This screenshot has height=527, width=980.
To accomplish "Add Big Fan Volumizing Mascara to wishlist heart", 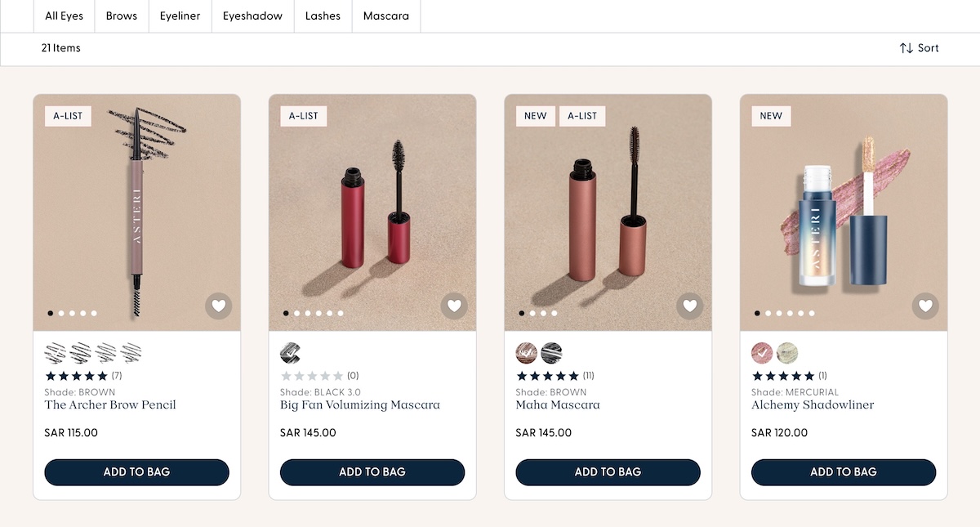I will point(454,306).
